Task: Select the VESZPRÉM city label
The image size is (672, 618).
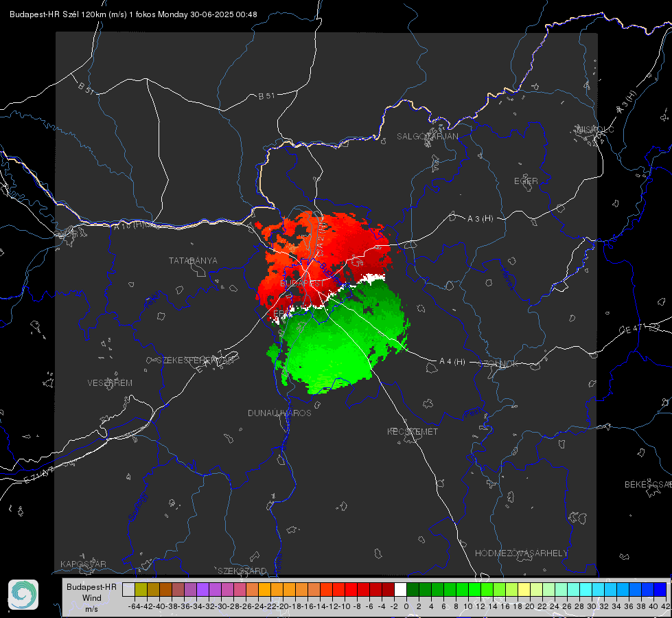Action: [x=110, y=382]
